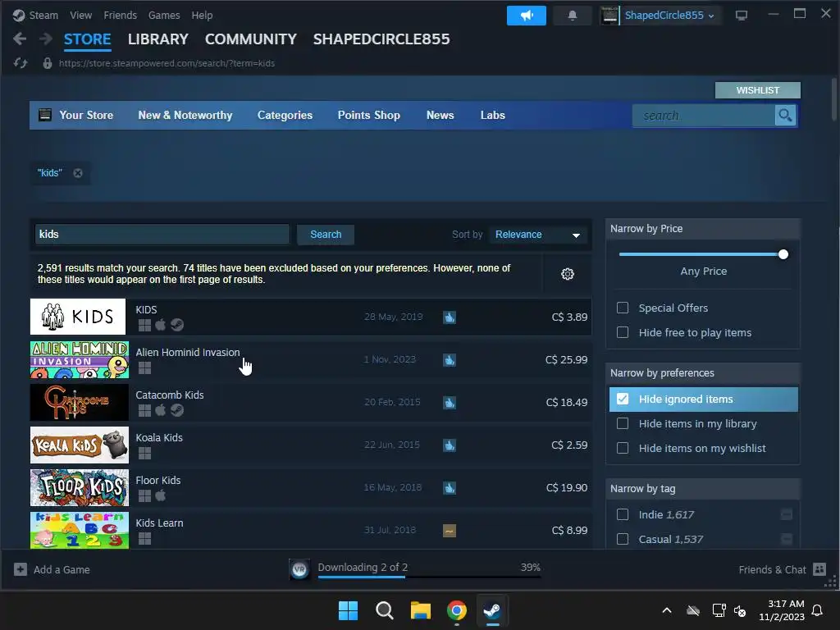The height and width of the screenshot is (630, 840).
Task: Click the page vertical scrollbar
Action: pos(834,99)
